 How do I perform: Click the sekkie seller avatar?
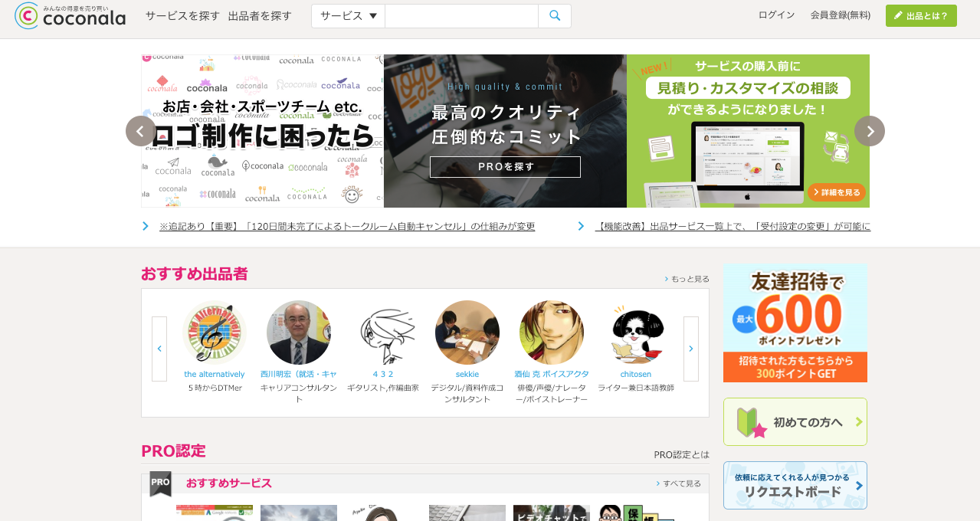[x=467, y=333]
